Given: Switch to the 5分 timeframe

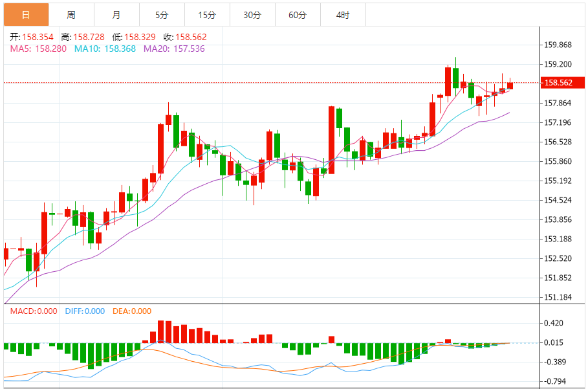Looking at the screenshot, I should (x=162, y=14).
